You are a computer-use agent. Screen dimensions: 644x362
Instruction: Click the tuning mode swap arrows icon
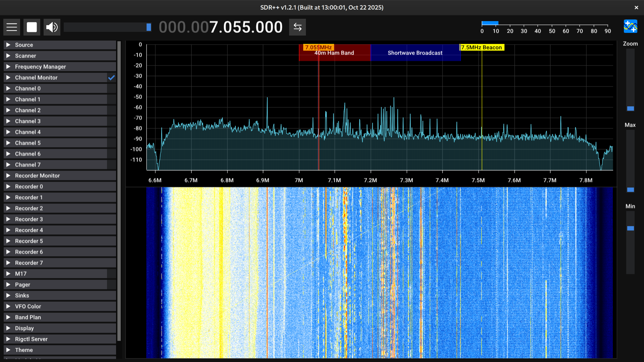(x=298, y=27)
